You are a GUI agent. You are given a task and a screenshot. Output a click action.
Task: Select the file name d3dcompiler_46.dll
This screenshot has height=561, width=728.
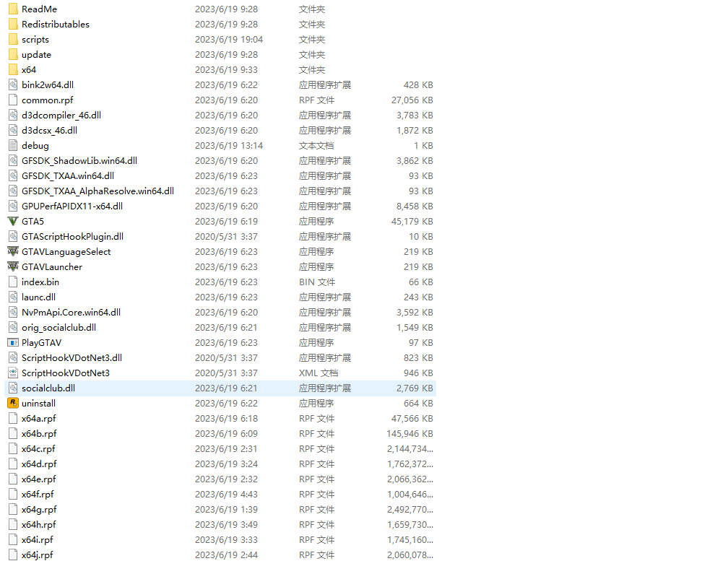[61, 115]
